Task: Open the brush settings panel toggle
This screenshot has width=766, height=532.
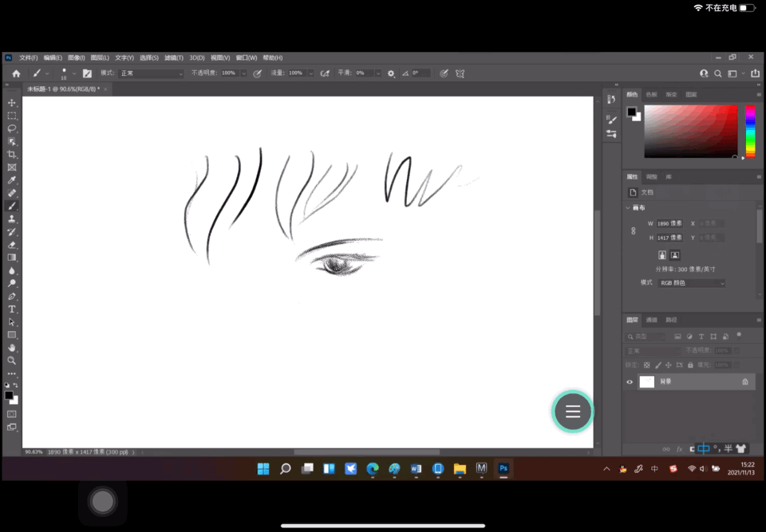Action: (x=87, y=73)
